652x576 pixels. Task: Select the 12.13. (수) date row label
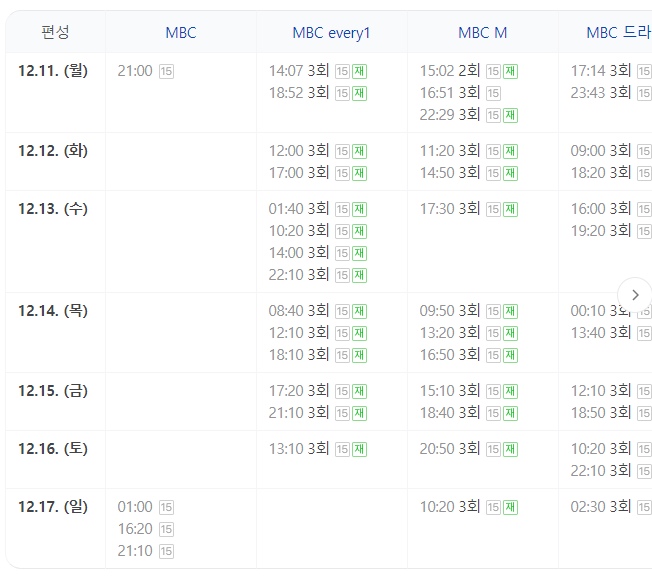click(x=53, y=208)
